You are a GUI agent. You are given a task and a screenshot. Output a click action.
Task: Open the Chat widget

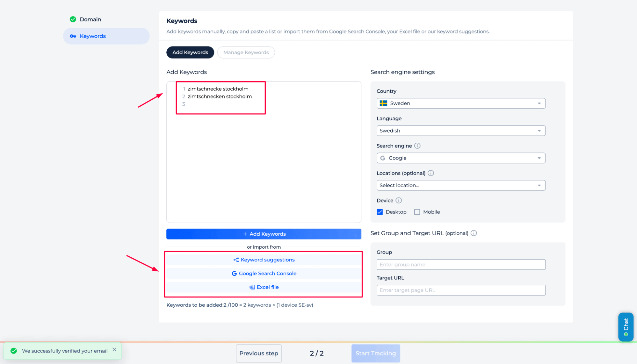626,327
